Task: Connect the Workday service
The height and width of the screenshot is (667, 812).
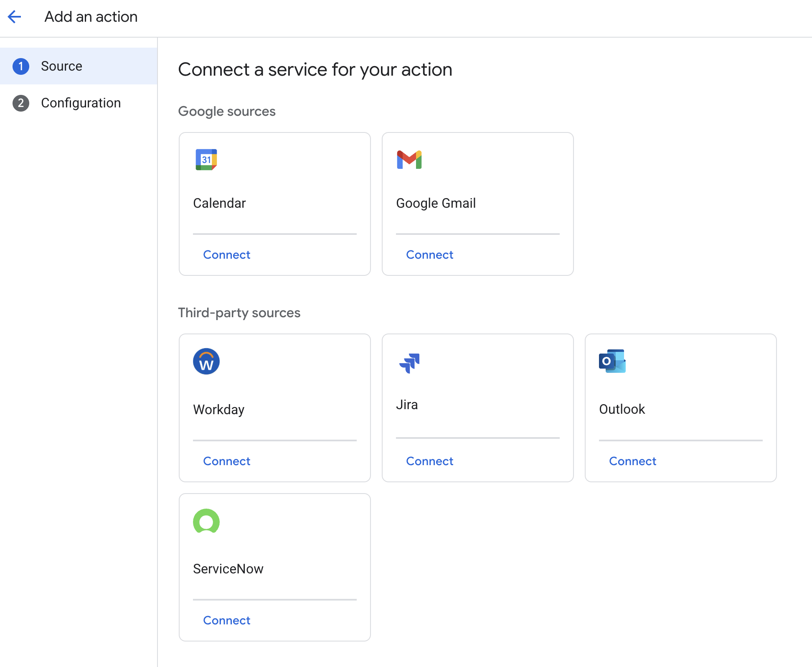Action: (x=226, y=461)
